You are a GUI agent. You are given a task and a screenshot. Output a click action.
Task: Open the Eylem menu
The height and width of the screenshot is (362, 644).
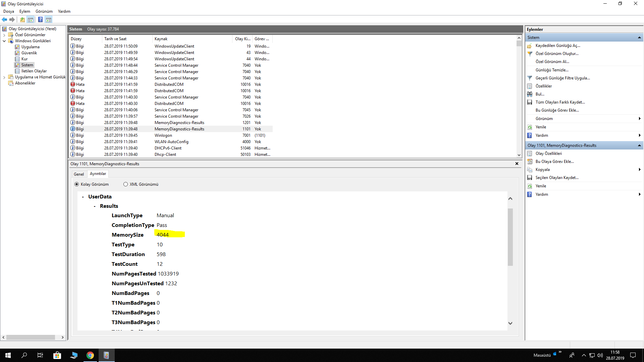[24, 11]
